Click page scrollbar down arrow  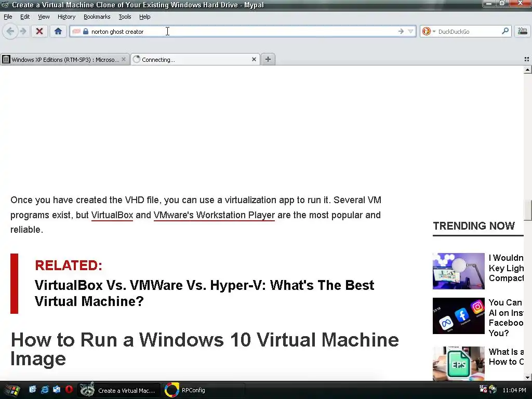pos(527,377)
